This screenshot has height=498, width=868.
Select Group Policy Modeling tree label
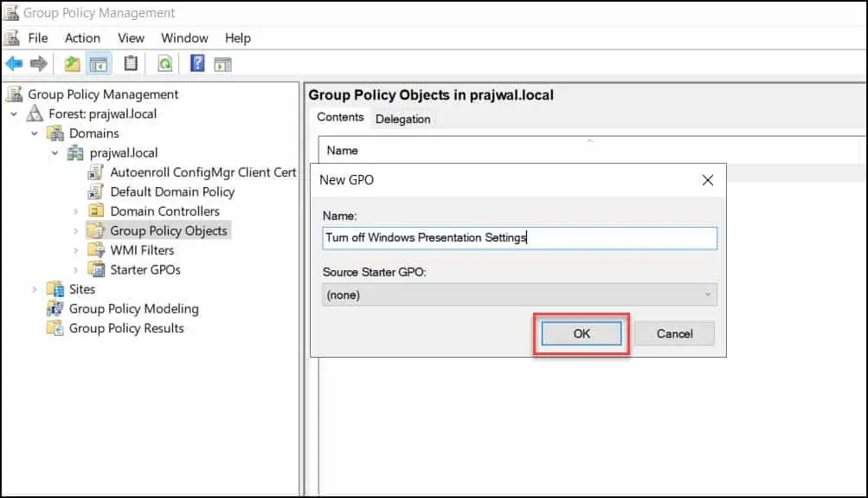(133, 308)
